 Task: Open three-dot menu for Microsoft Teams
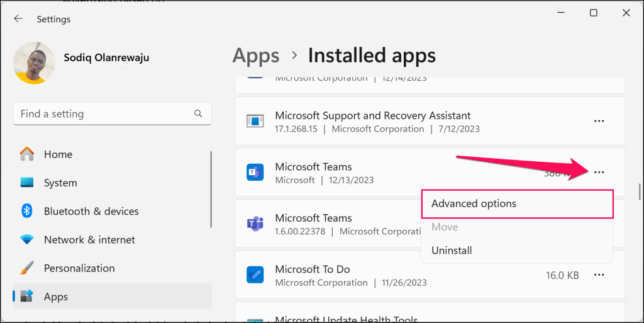coord(599,173)
